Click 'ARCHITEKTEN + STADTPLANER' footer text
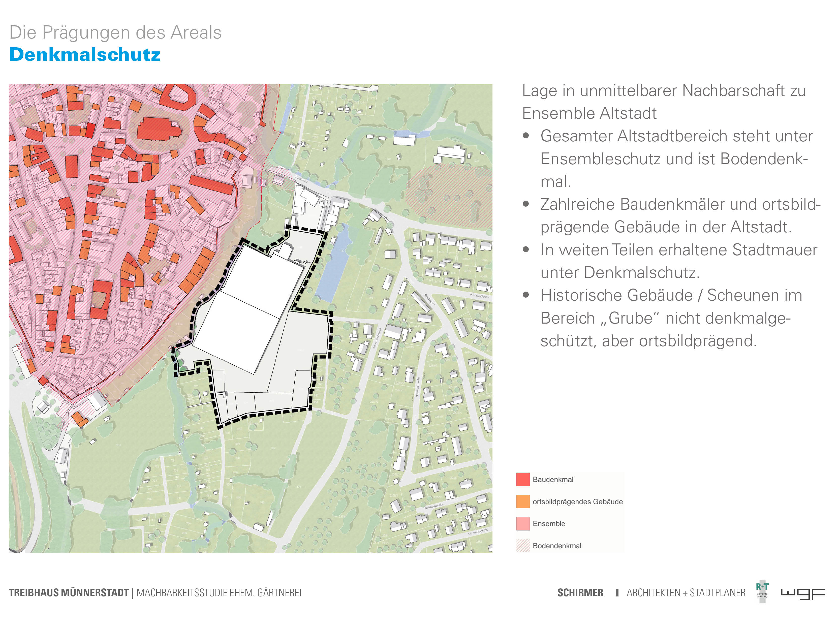 pos(686,593)
